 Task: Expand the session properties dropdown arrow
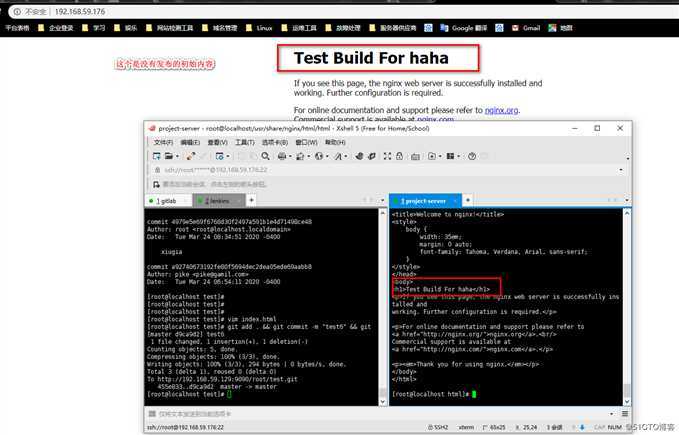click(x=228, y=157)
